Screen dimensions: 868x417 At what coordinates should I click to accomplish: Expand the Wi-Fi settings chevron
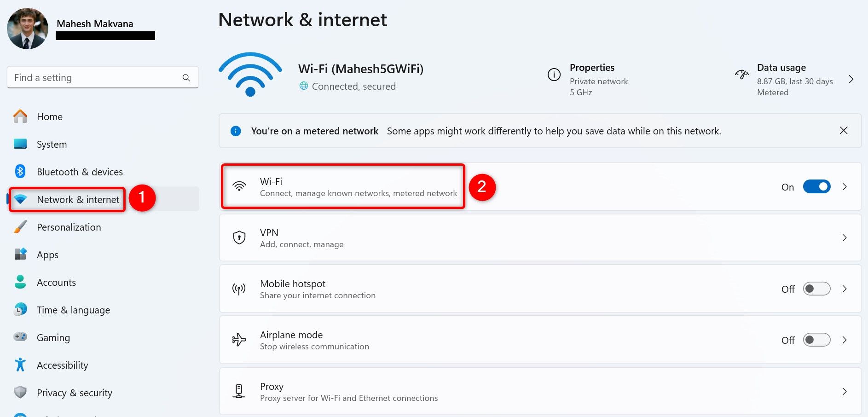pos(845,186)
